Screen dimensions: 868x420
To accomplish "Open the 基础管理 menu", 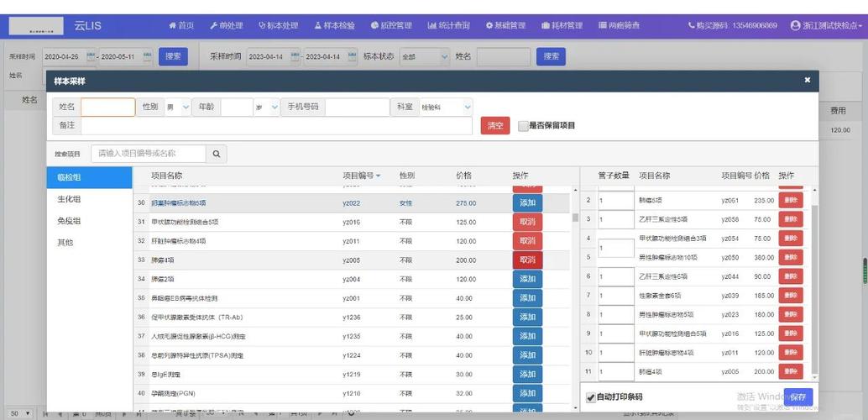I will click(506, 25).
